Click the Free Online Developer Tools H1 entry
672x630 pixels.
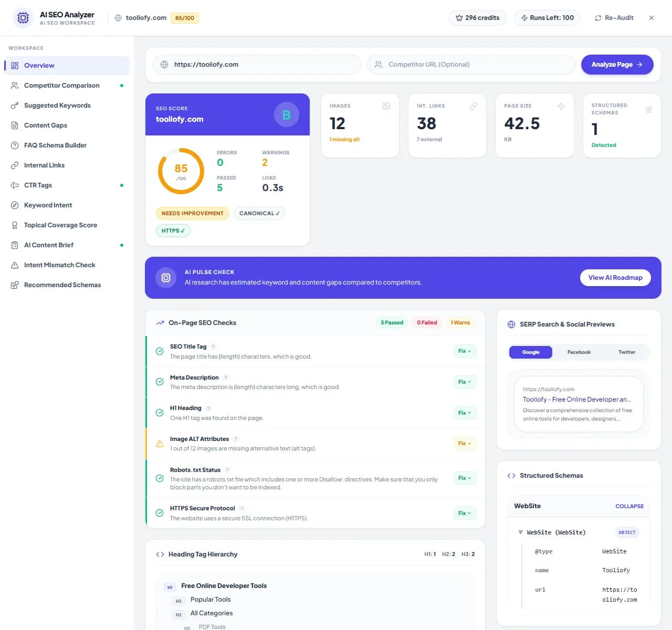pyautogui.click(x=224, y=586)
